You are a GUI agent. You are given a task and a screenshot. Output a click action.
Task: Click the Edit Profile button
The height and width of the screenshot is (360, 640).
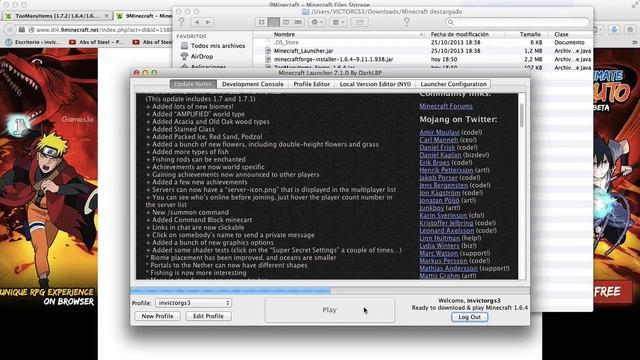coord(208,316)
